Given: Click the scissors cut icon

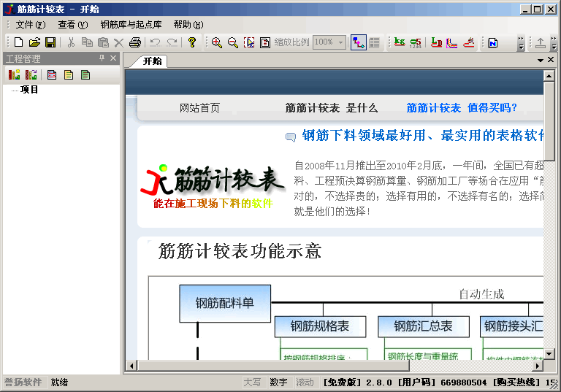Looking at the screenshot, I should pos(71,42).
